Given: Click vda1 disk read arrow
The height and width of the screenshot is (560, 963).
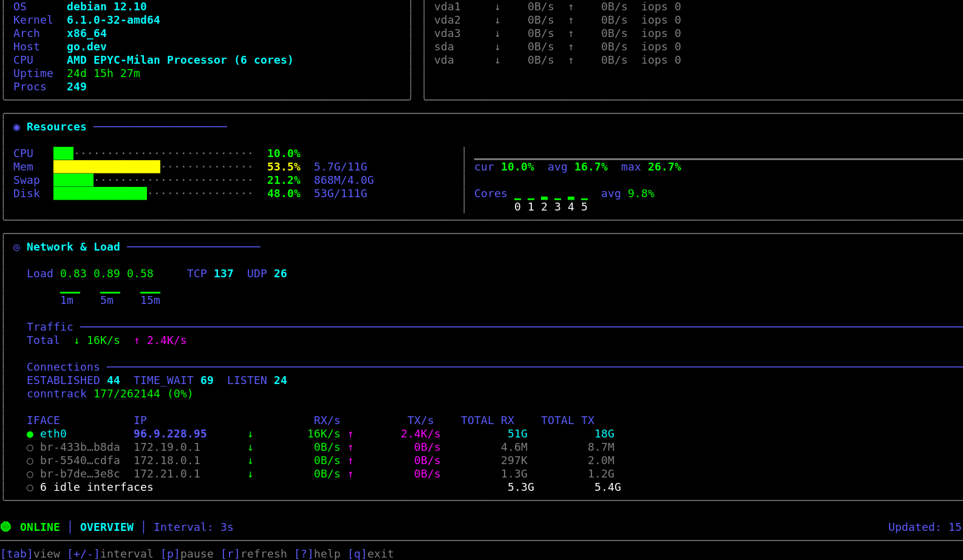Looking at the screenshot, I should [497, 7].
